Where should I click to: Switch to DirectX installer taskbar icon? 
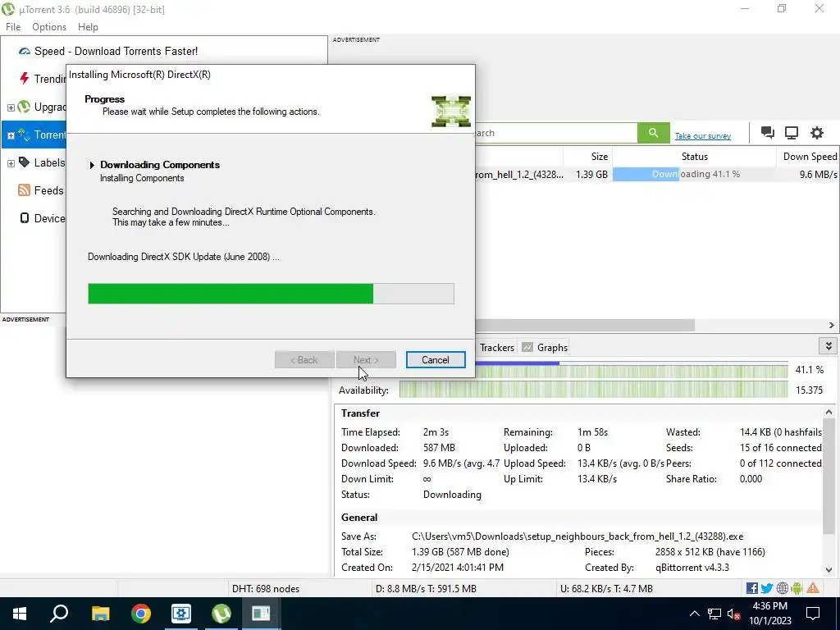pos(261,614)
